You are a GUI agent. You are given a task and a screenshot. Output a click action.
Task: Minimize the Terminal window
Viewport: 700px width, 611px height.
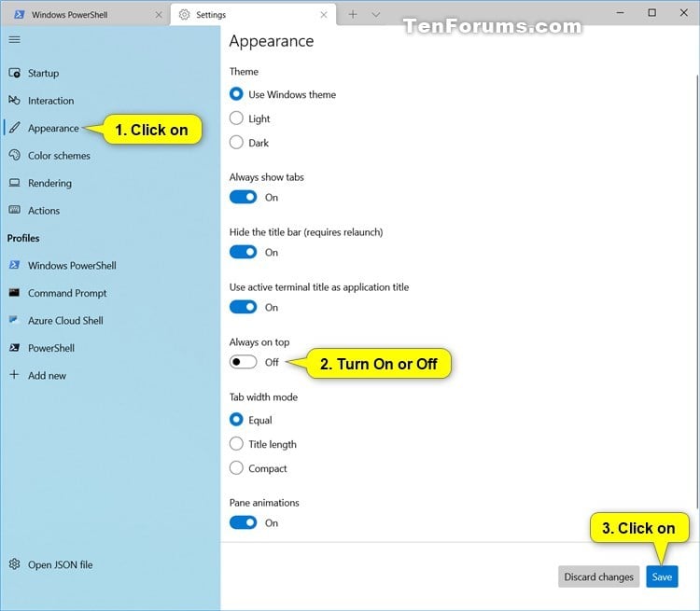point(620,13)
